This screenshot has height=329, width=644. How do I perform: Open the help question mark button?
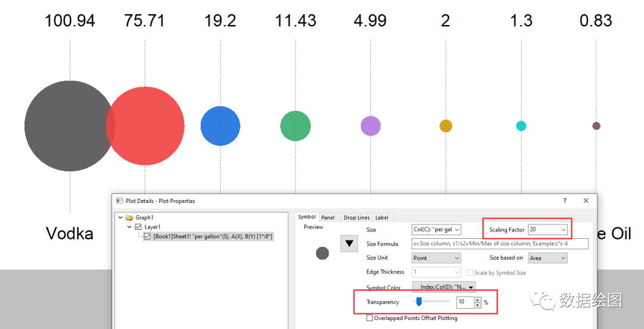565,201
